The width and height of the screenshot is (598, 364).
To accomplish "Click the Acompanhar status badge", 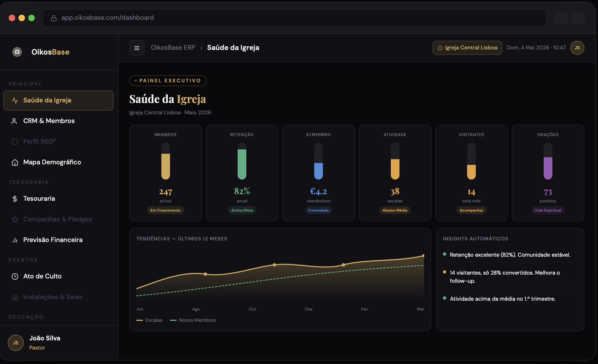I will [471, 210].
